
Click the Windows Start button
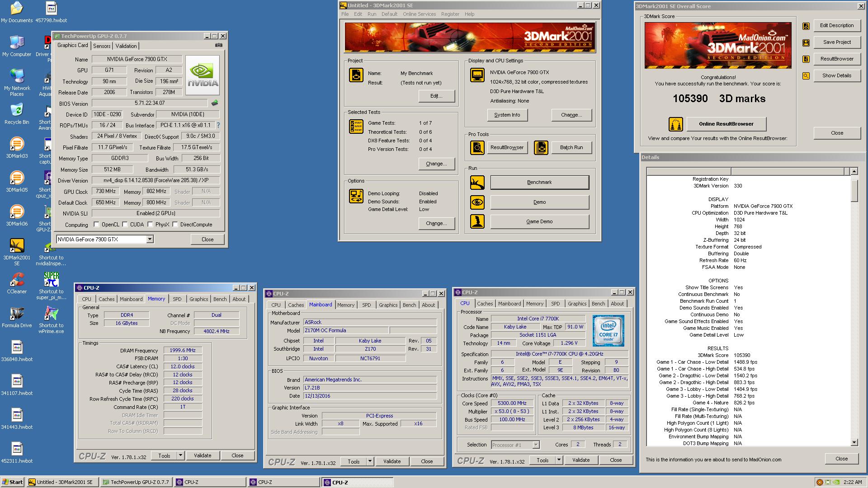click(x=13, y=482)
